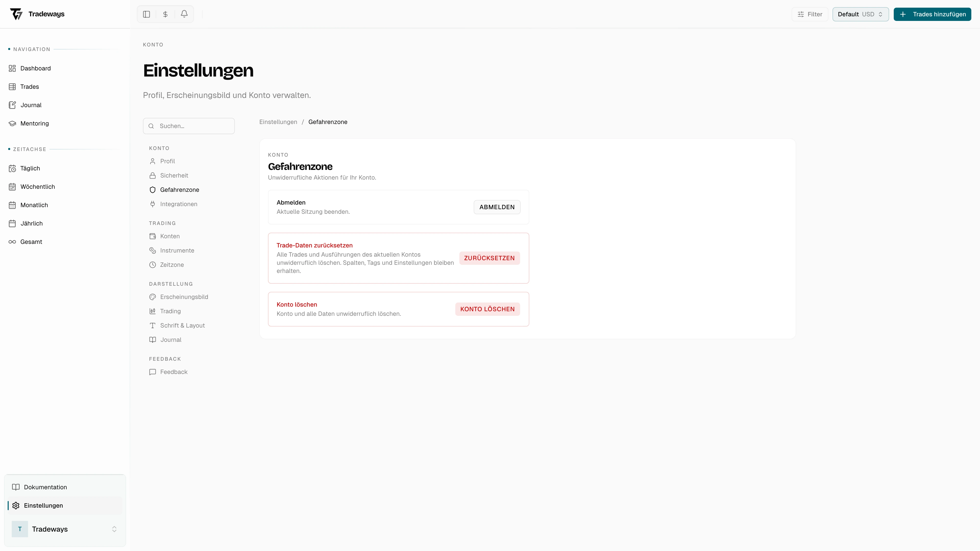Open notifications bell icon
The height and width of the screenshot is (551, 980).
point(184,14)
